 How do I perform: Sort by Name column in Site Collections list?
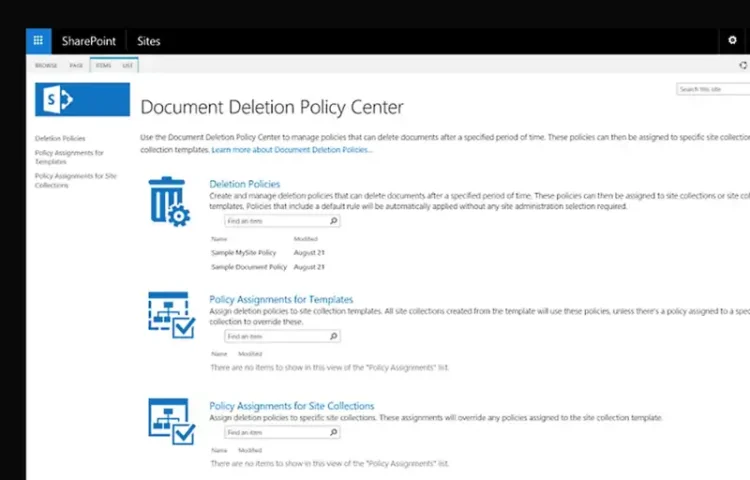[x=219, y=450]
